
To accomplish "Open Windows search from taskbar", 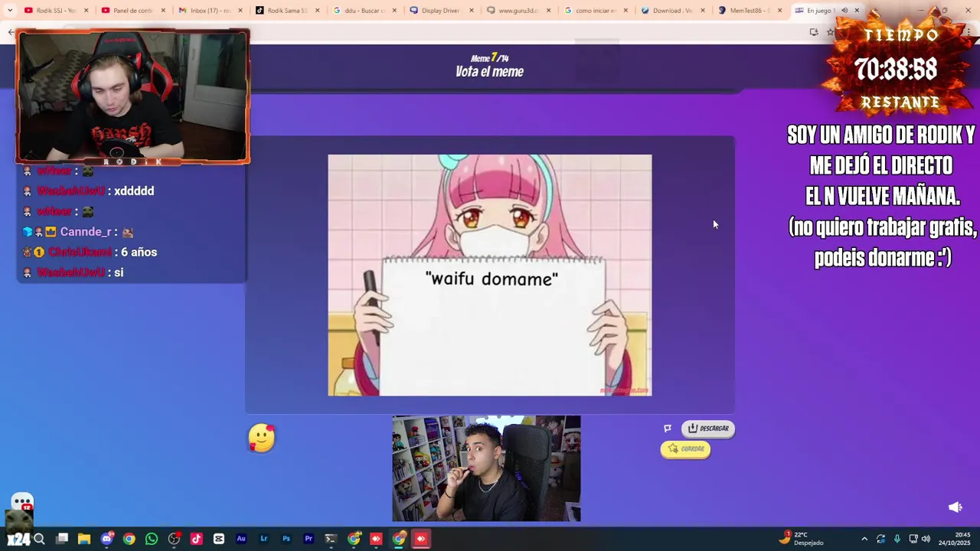I will pos(40,540).
